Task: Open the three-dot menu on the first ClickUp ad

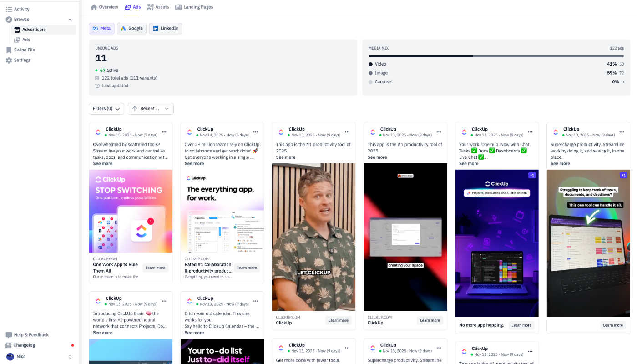Action: coord(164,131)
